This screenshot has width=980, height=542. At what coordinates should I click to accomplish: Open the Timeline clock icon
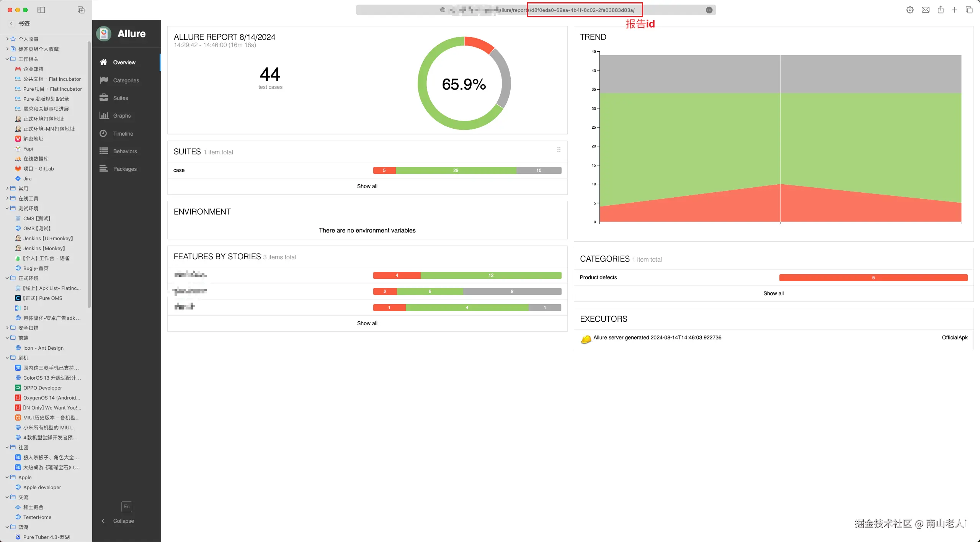tap(103, 133)
